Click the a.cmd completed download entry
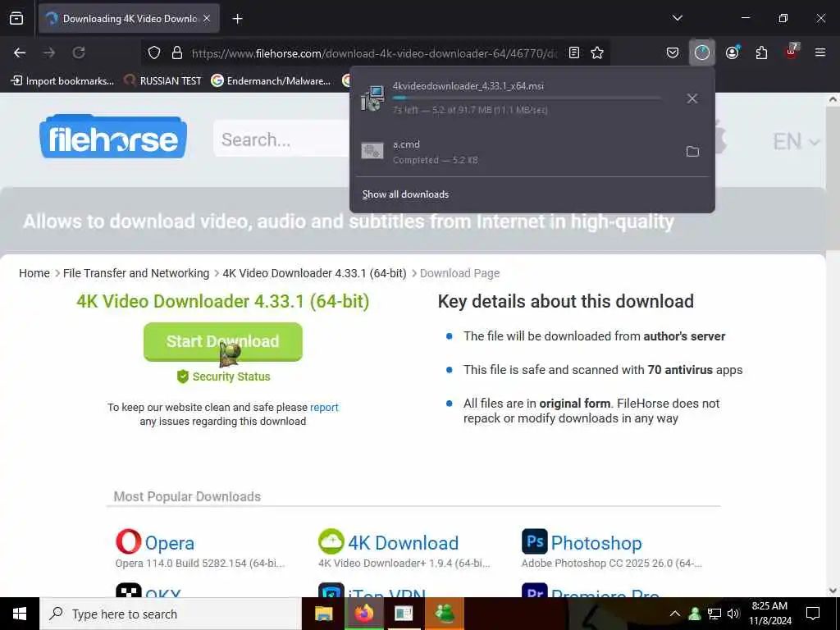 514,152
